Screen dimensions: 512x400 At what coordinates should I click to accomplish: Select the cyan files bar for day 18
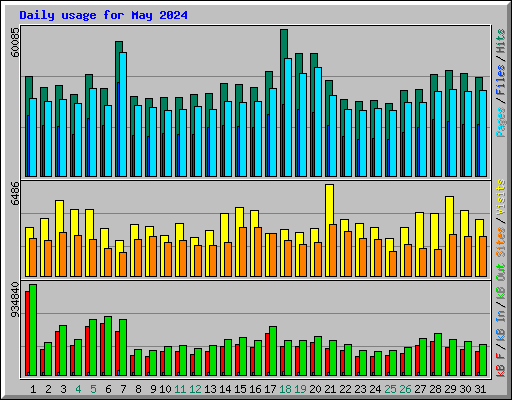288,117
